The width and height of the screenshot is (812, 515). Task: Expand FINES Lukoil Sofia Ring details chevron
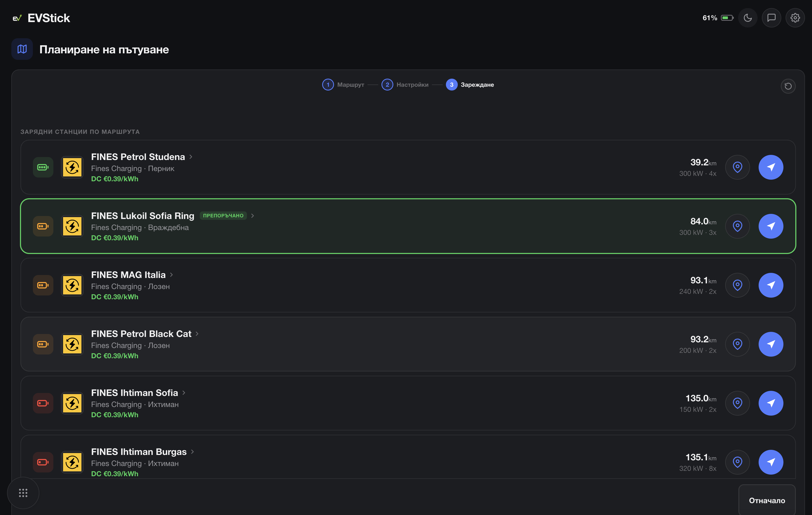point(253,216)
